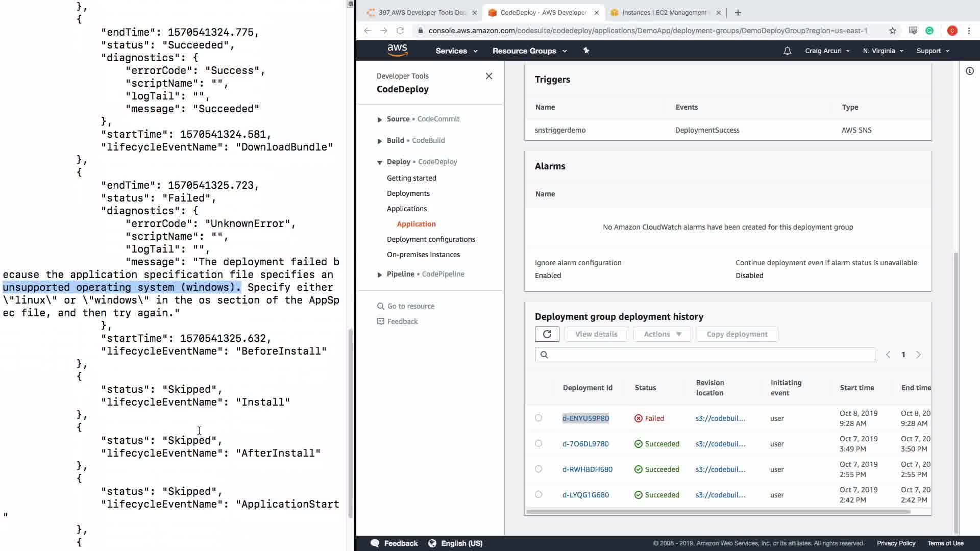Reload the page with browser refresh icon
Image resolution: width=980 pixels, height=551 pixels.
pyautogui.click(x=400, y=31)
